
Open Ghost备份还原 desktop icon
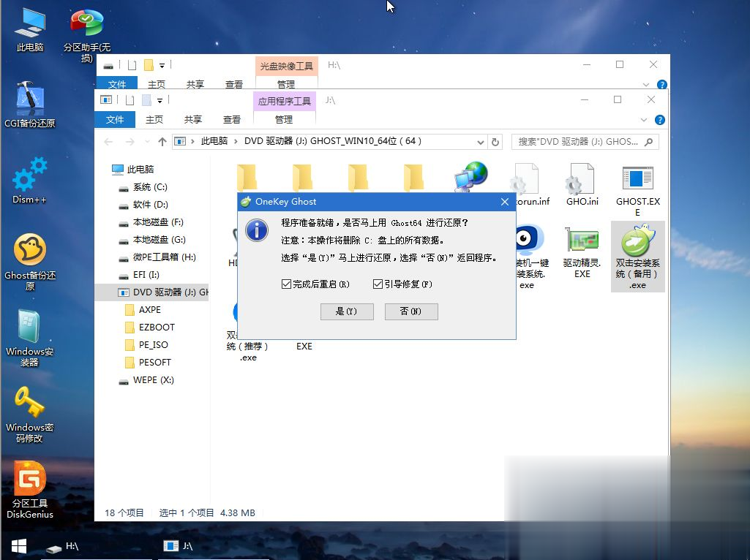tap(30, 262)
